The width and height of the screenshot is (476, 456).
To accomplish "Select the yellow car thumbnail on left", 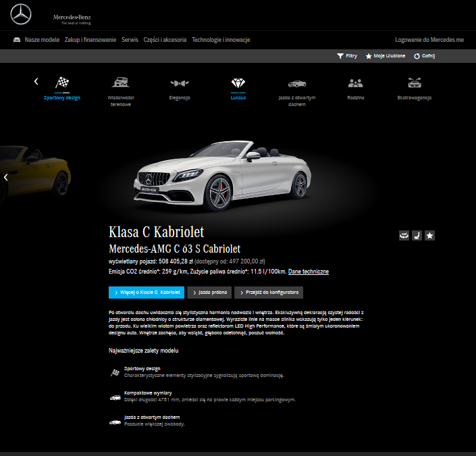I will pyautogui.click(x=36, y=172).
